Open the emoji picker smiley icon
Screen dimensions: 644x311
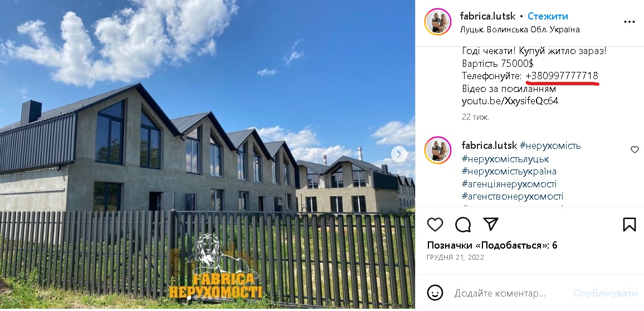point(435,293)
